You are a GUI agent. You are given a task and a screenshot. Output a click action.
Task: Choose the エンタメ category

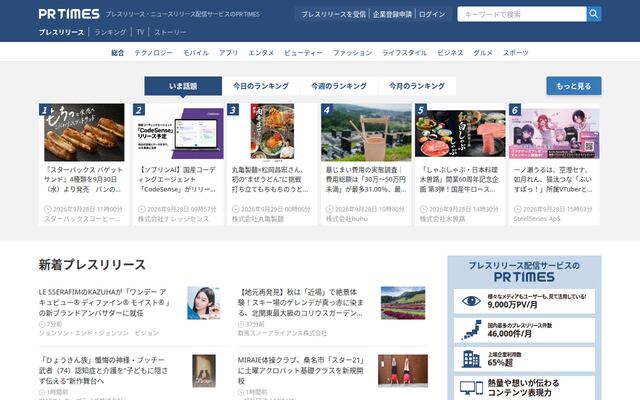261,53
